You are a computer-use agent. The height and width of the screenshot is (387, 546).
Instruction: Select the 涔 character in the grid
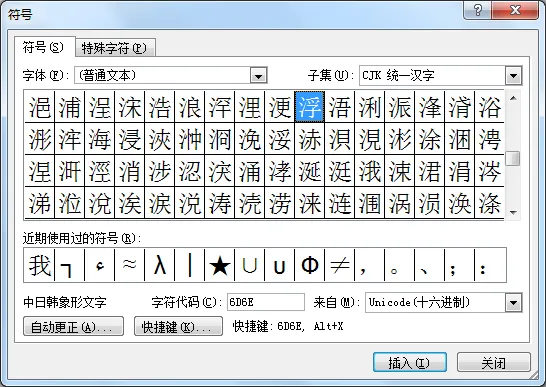point(489,171)
